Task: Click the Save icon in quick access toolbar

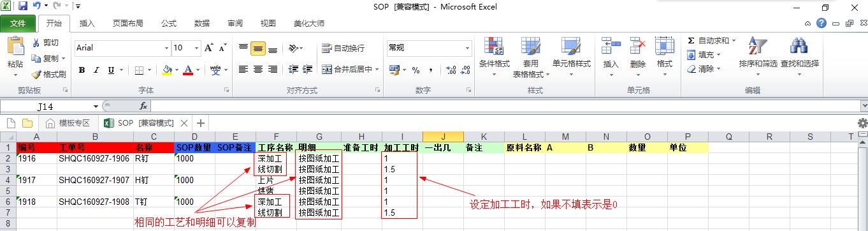Action: coord(23,6)
